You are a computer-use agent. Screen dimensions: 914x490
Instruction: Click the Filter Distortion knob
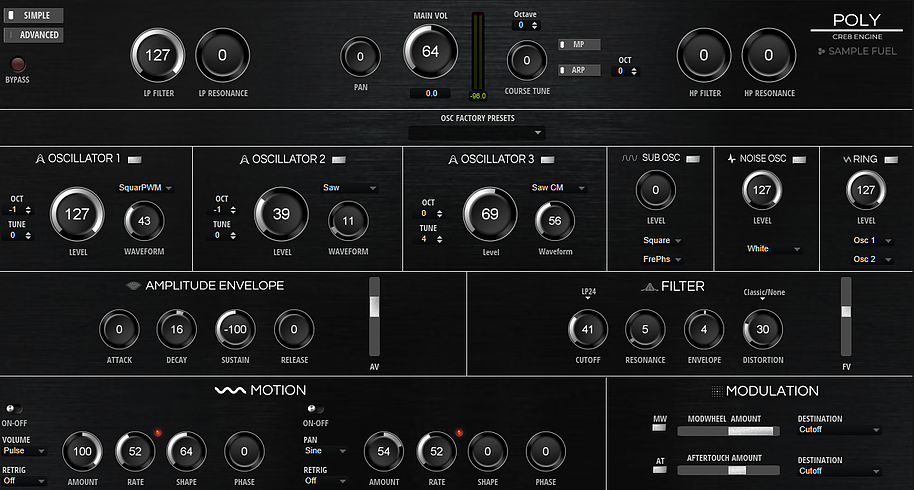point(762,330)
